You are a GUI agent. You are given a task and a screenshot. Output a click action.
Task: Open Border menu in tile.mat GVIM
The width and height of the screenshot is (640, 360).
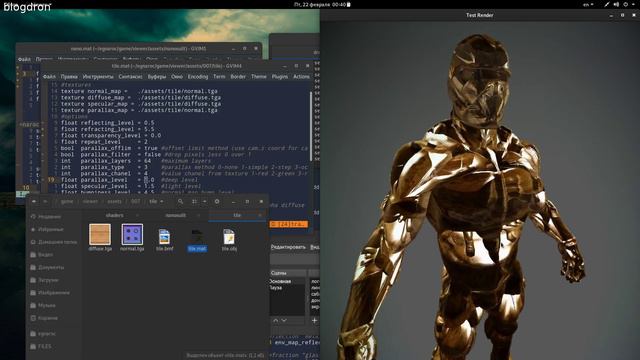(238, 77)
